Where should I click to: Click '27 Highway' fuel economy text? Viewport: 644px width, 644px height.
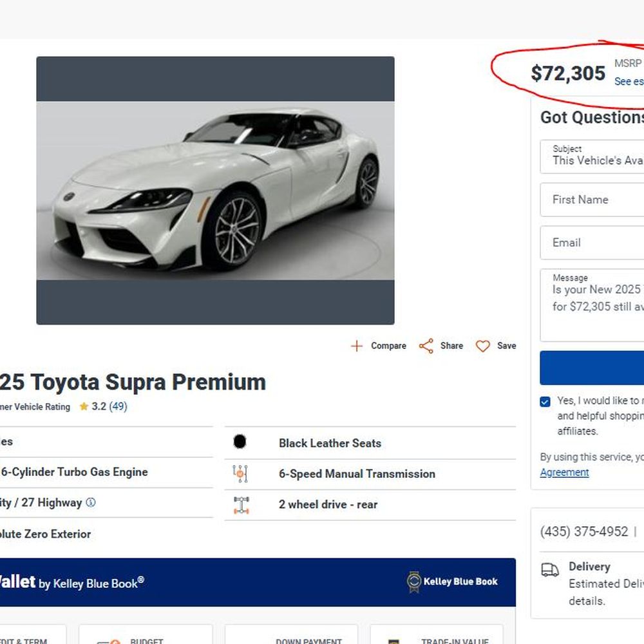52,502
